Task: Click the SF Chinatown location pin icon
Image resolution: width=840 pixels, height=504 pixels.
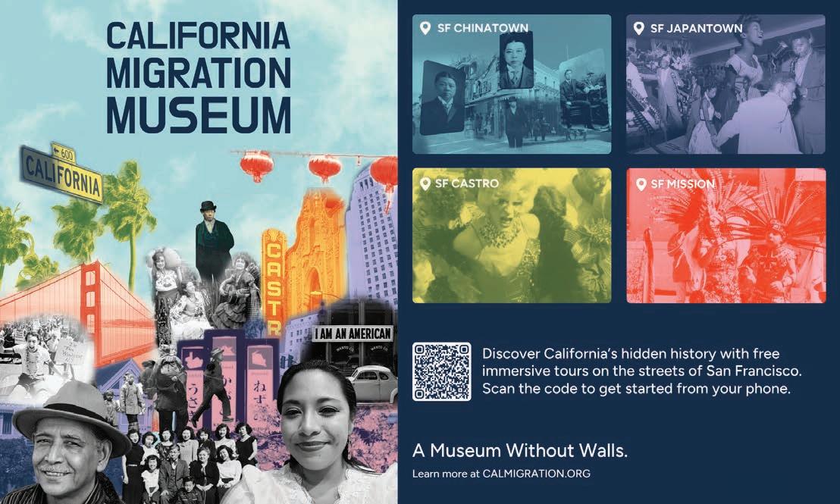Action: pyautogui.click(x=425, y=28)
